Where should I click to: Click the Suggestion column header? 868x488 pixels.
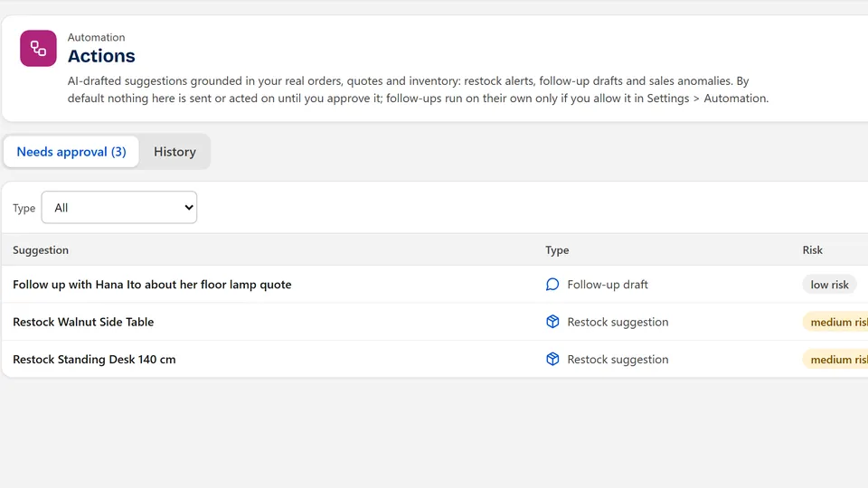point(41,250)
